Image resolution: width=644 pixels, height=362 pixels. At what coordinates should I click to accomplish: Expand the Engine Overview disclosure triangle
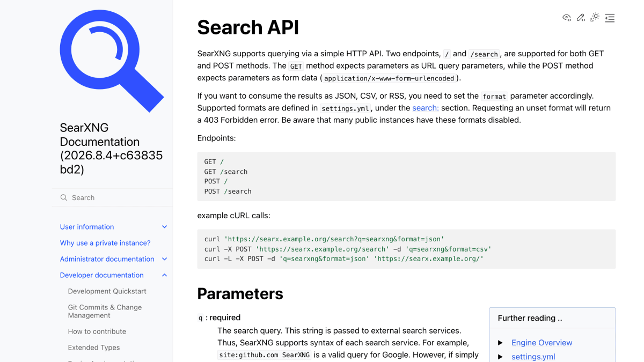coord(500,343)
